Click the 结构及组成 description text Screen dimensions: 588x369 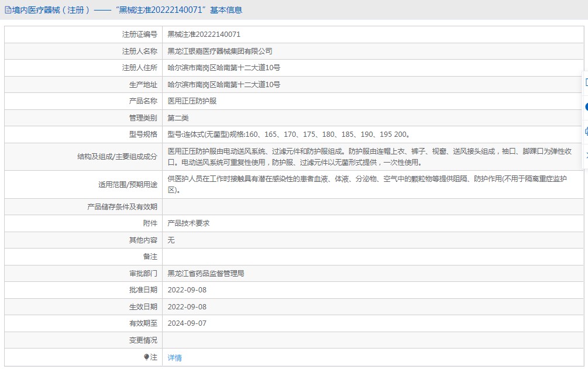(x=369, y=157)
